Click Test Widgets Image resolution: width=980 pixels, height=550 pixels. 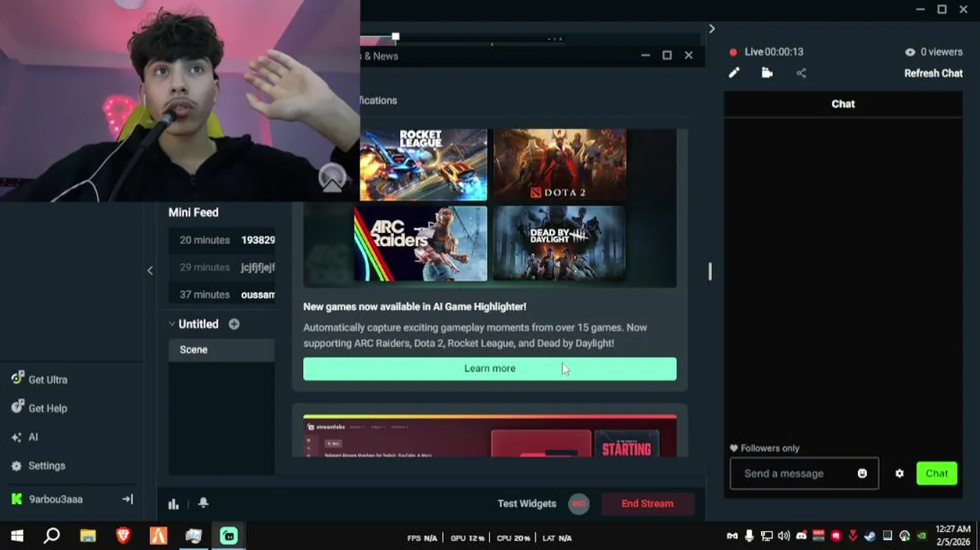click(x=527, y=503)
